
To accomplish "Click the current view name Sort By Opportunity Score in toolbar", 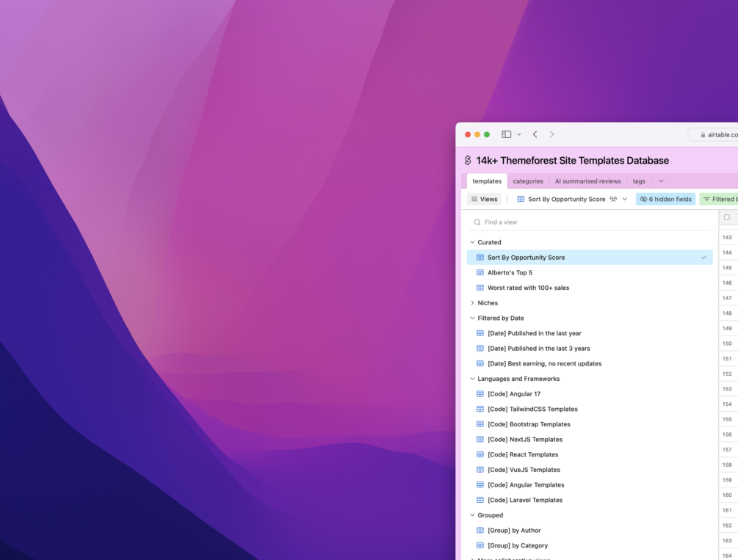I will pos(566,199).
